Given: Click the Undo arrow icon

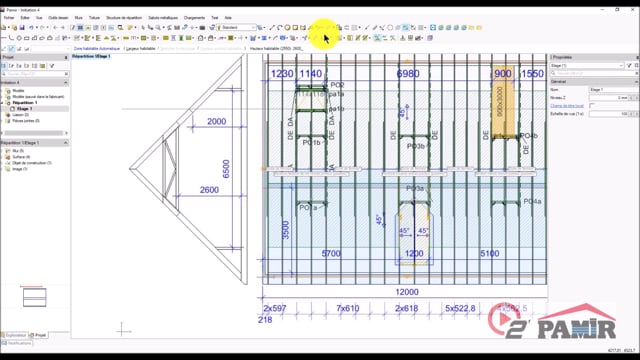Looking at the screenshot, I should (x=31, y=28).
